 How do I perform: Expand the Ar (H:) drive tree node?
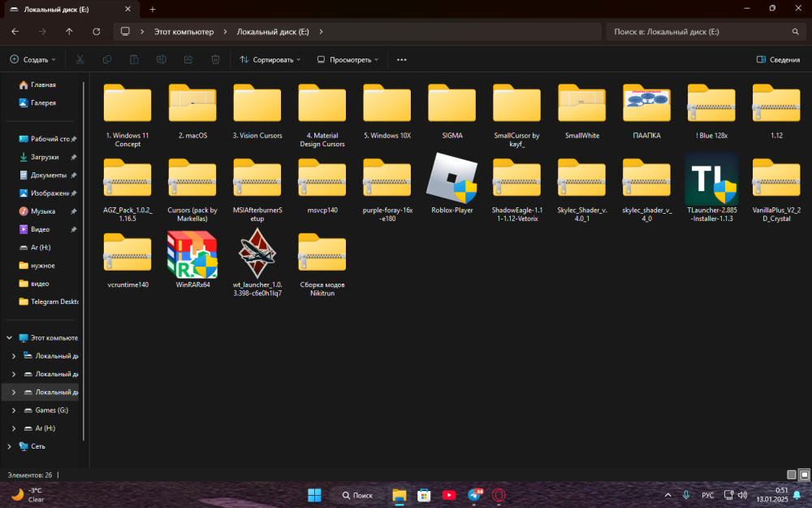[14, 428]
